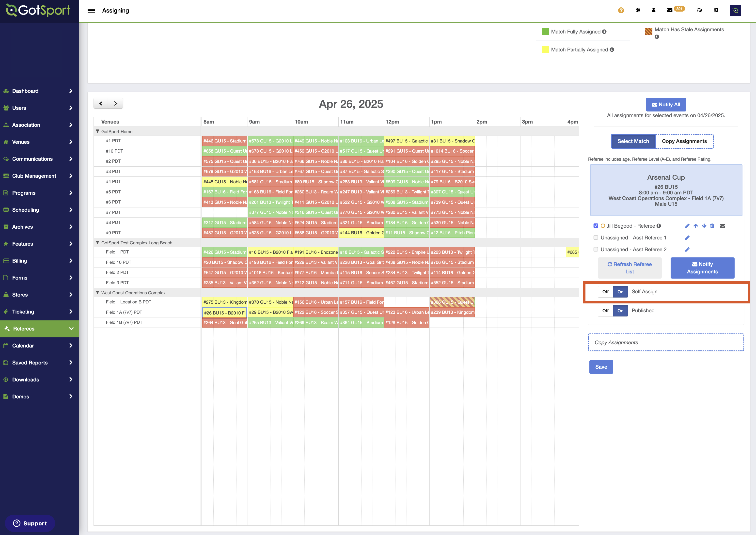Viewport: 756px width, 535px height.
Task: Open Club Management sidebar menu
Action: (x=39, y=176)
